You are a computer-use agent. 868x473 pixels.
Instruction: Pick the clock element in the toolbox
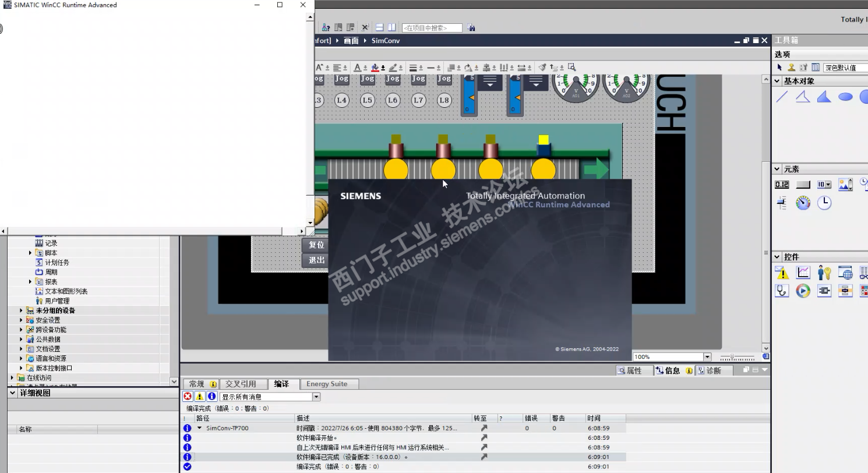point(824,203)
